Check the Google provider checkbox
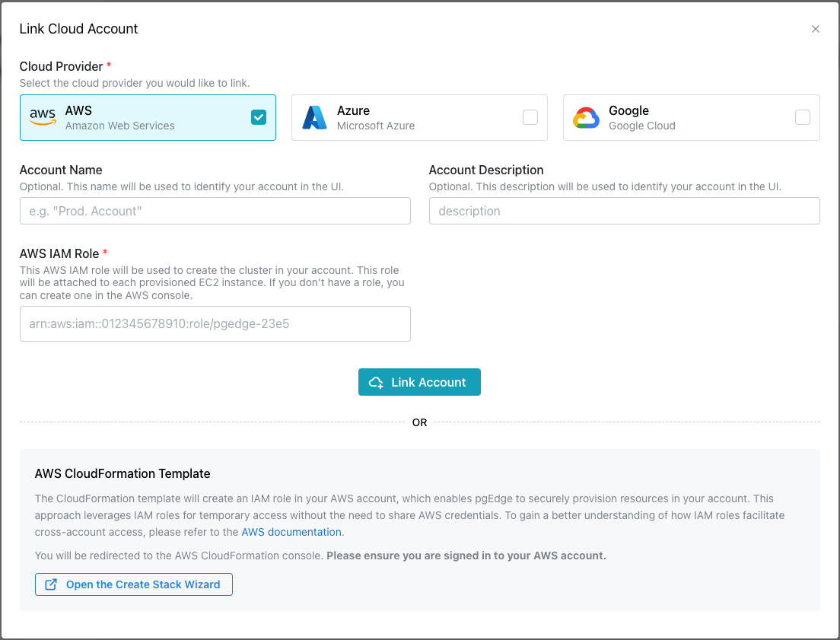Screen dimensions: 840x640 point(803,117)
